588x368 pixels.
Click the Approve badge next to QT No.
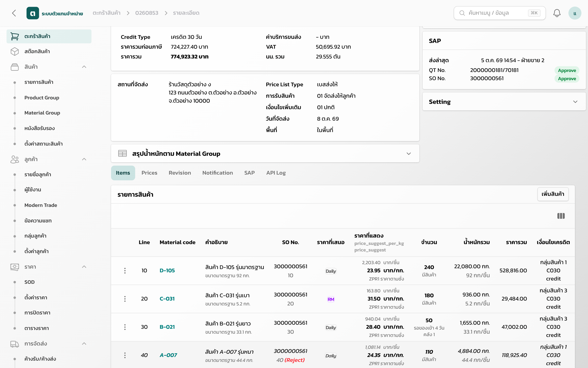point(567,71)
